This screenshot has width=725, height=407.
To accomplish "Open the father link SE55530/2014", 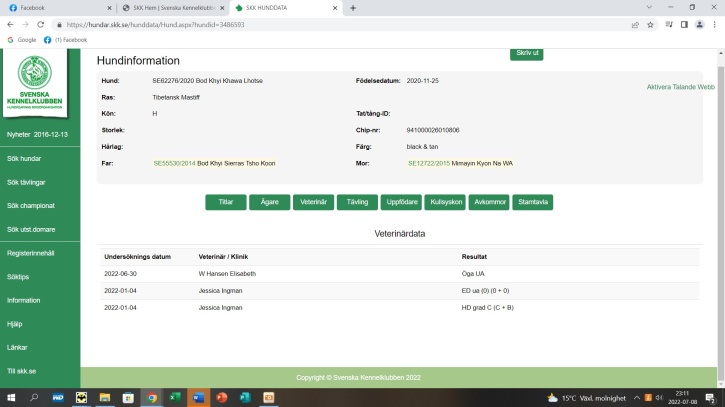I will click(174, 163).
